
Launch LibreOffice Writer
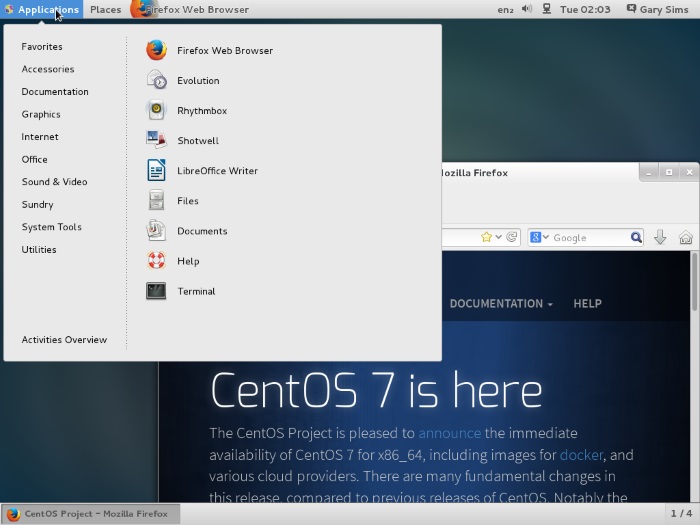202,171
